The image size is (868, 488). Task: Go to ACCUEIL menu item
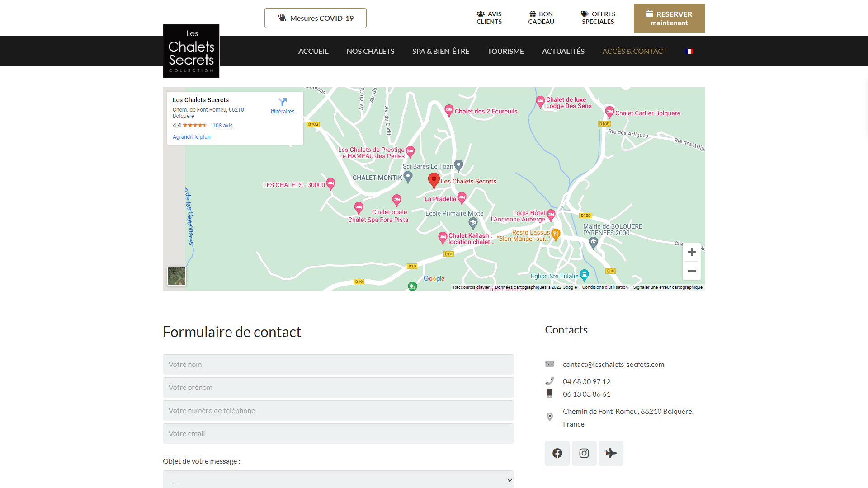pyautogui.click(x=313, y=51)
